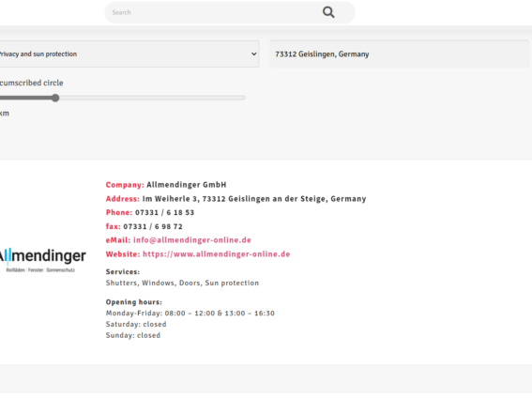Visit the https://www.allmendinger-online.de website link

pos(216,254)
